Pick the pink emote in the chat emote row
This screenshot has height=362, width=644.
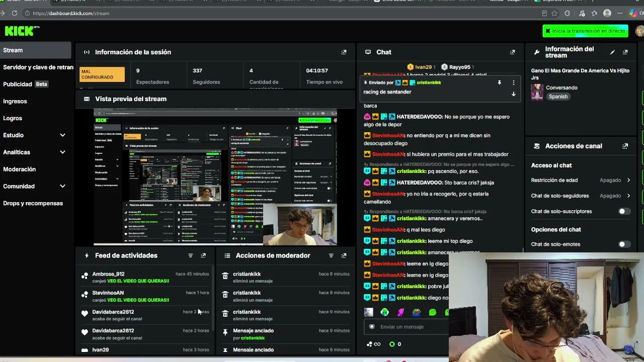[x=400, y=312]
